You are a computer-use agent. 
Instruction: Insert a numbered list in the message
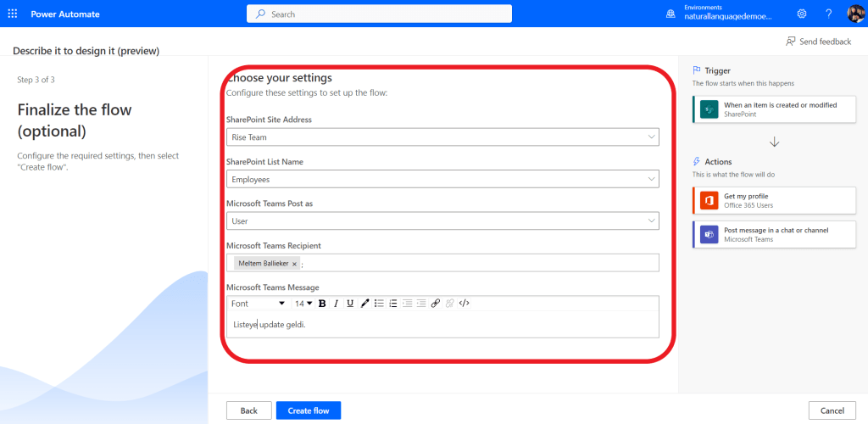(x=392, y=304)
